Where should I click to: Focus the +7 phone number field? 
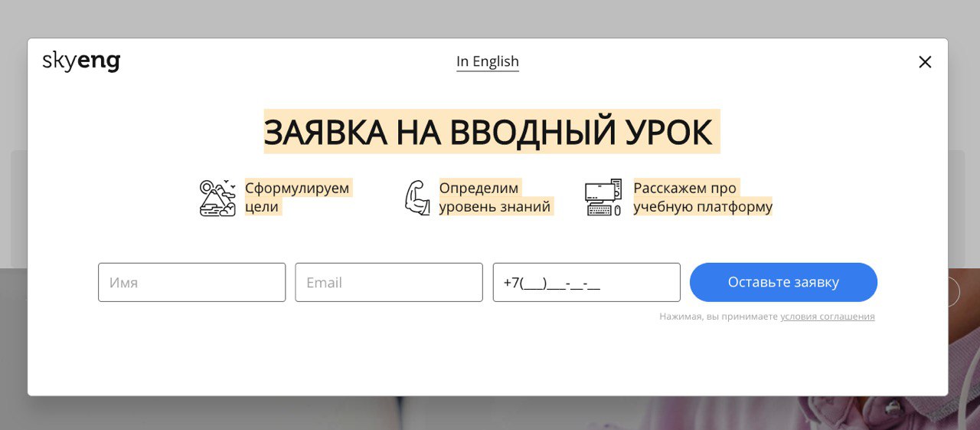[x=586, y=282]
